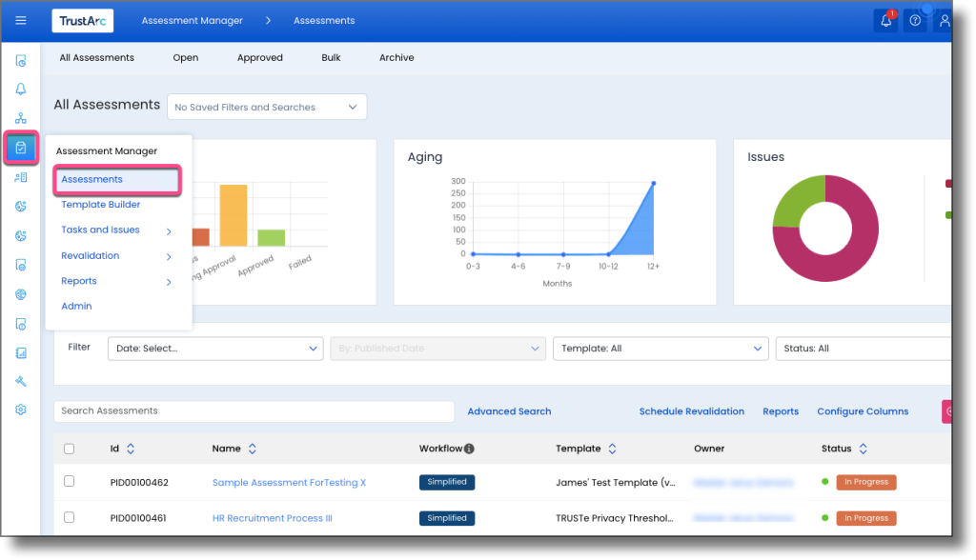Expand the Reports submenu in flyout

[169, 282]
